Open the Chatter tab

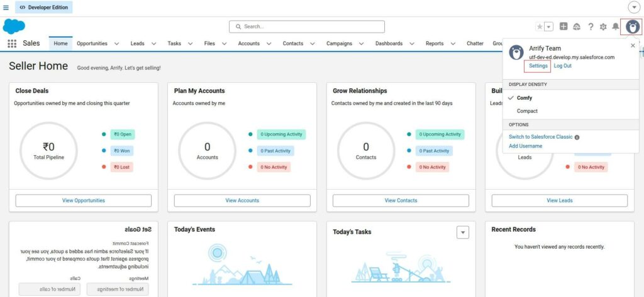pos(475,43)
